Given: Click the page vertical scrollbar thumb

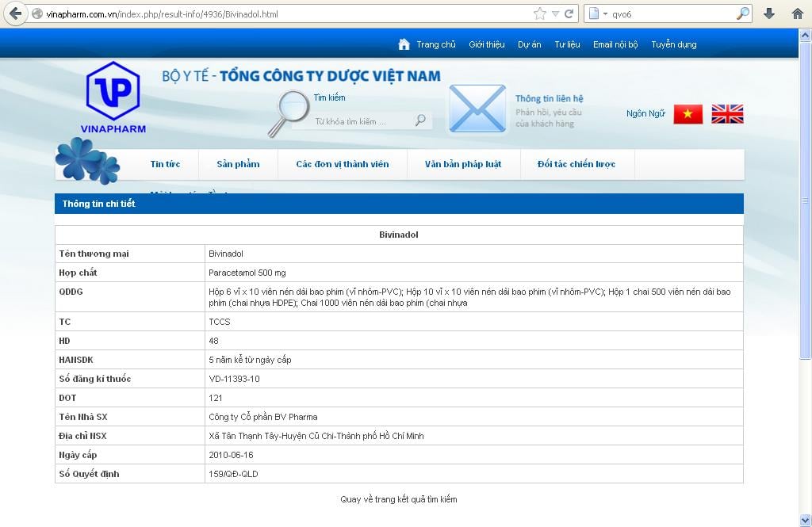Looking at the screenshot, I should [805, 199].
